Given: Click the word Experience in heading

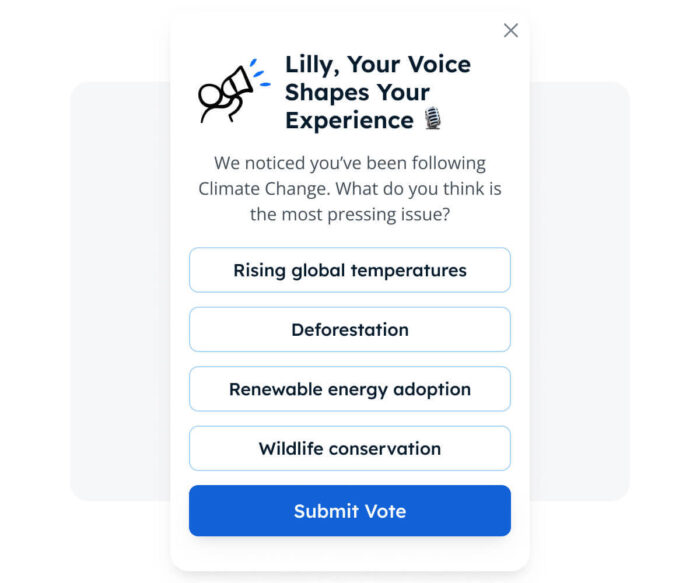Looking at the screenshot, I should (349, 120).
